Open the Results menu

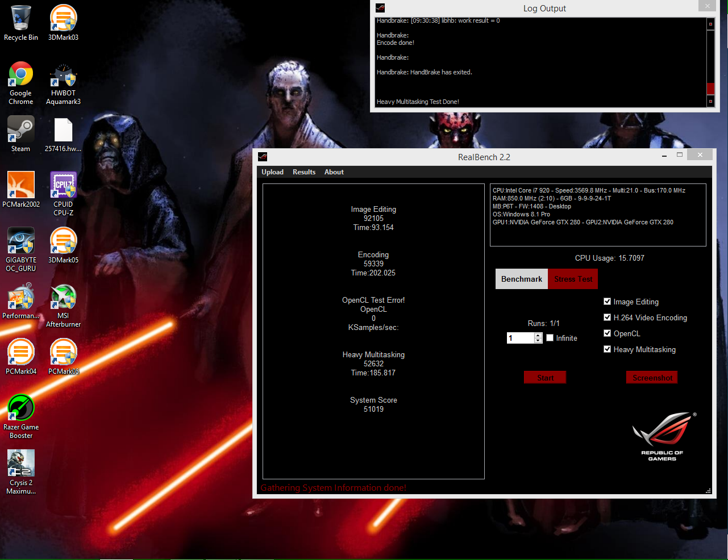point(304,172)
